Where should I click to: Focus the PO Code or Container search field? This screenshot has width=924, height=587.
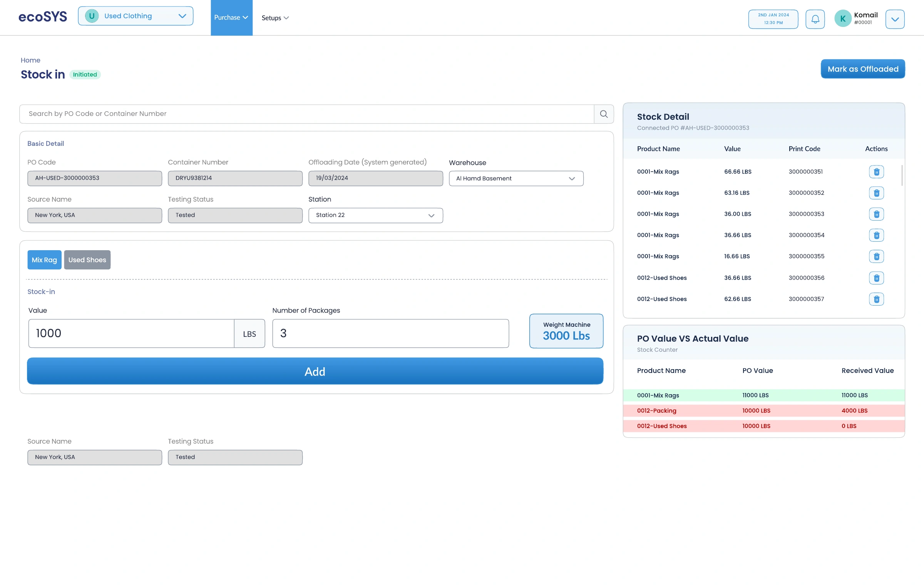[306, 114]
